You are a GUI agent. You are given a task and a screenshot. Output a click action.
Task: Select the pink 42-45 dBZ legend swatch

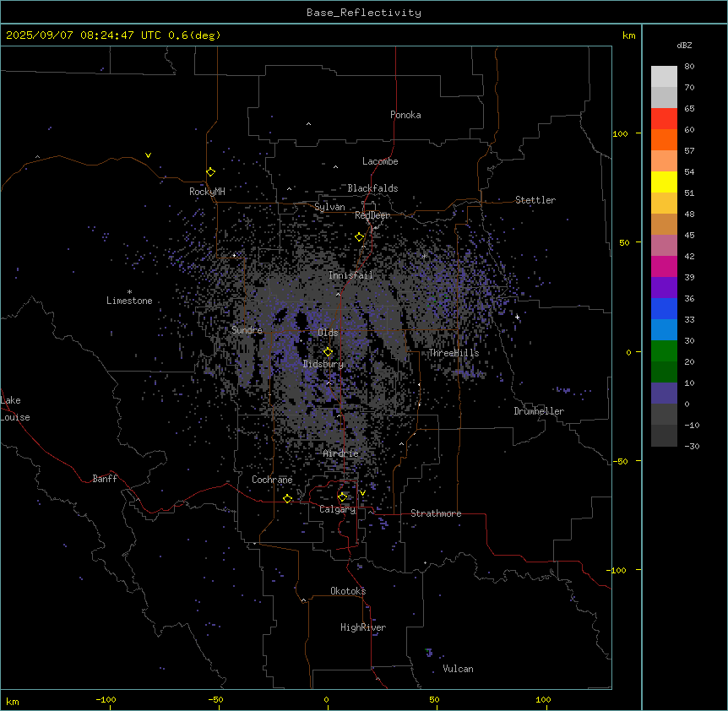[664, 246]
